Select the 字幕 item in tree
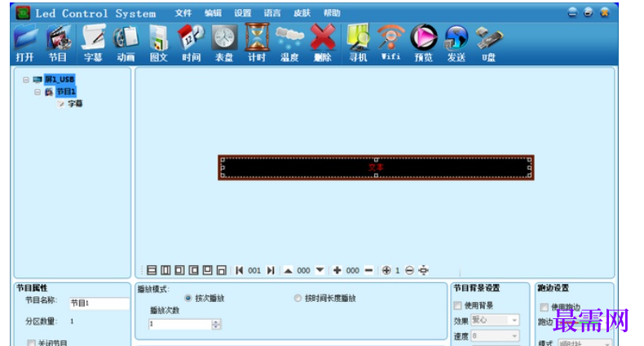 [75, 104]
